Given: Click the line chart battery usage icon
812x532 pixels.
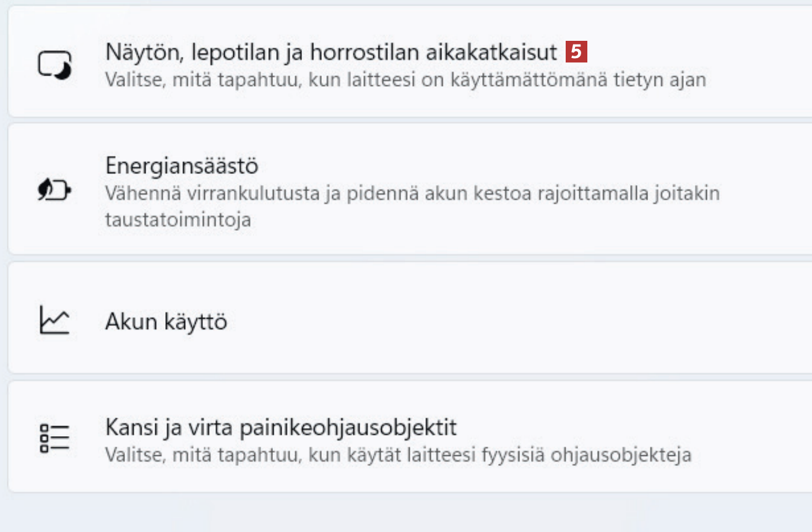Looking at the screenshot, I should (54, 321).
